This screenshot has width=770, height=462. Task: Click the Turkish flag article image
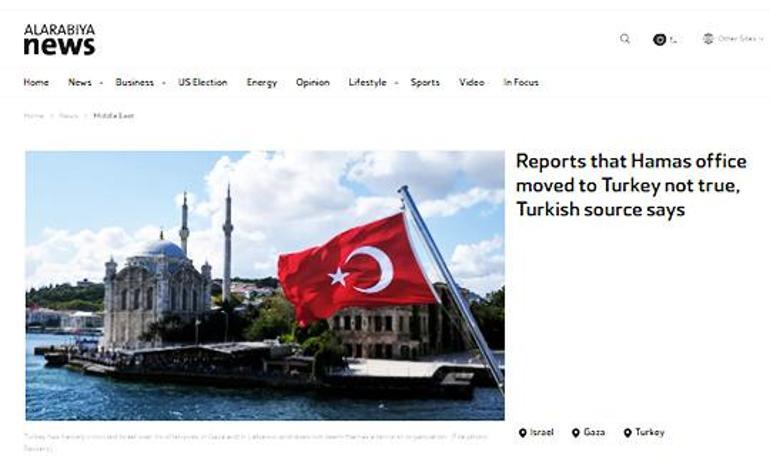[x=265, y=285]
